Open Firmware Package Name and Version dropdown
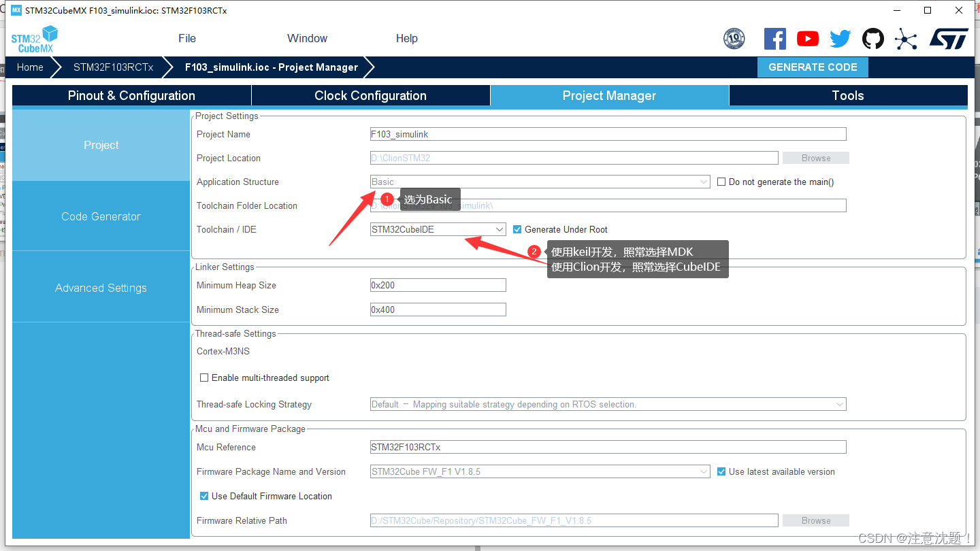980x551 pixels. (540, 471)
